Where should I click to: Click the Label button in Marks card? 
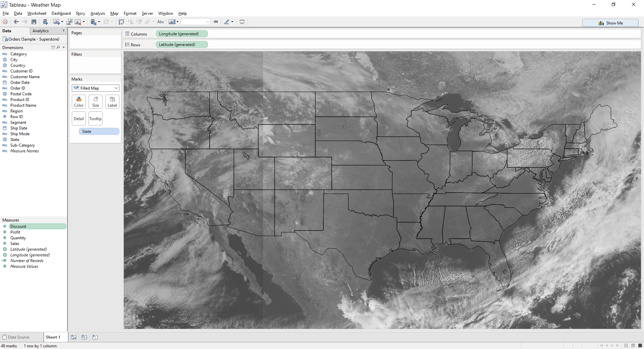112,102
